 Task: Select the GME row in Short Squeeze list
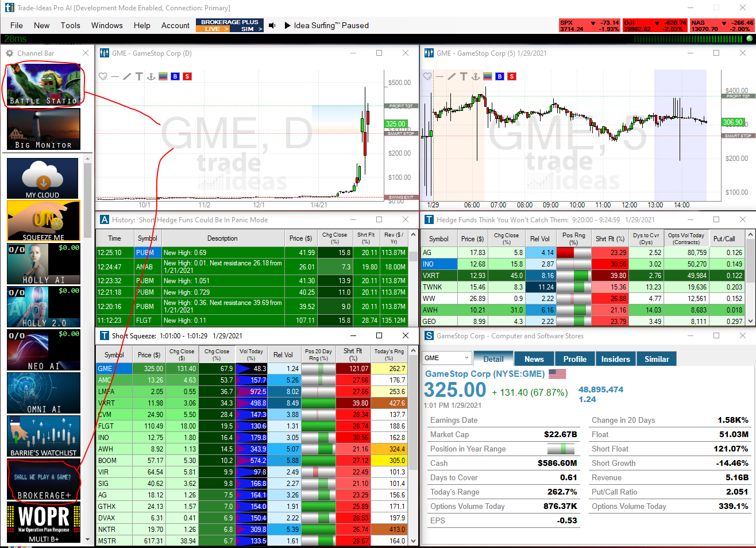tap(250, 368)
